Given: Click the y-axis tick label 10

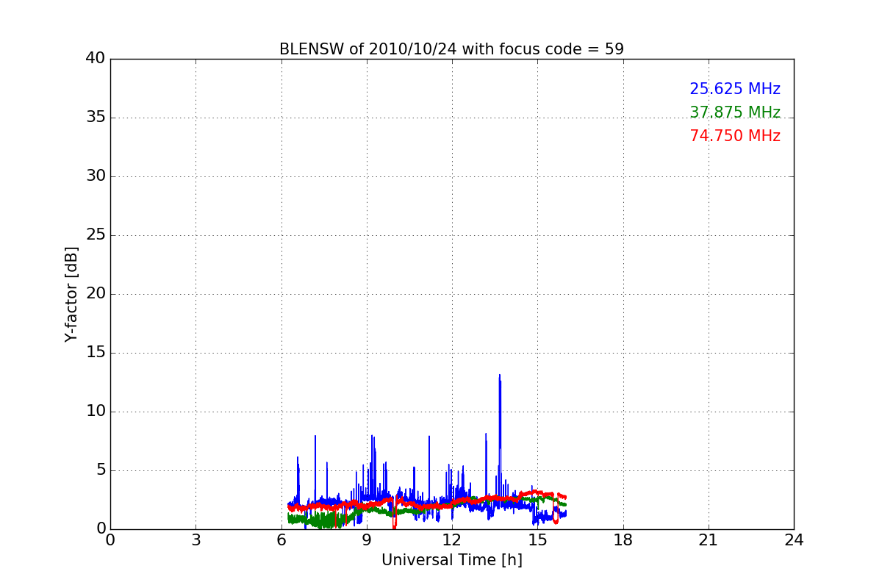Looking at the screenshot, I should (95, 412).
